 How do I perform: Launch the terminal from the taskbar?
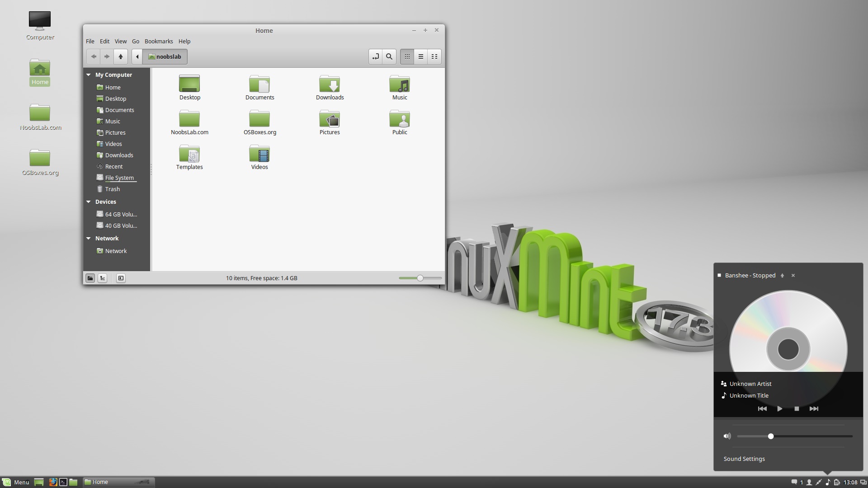tap(63, 482)
